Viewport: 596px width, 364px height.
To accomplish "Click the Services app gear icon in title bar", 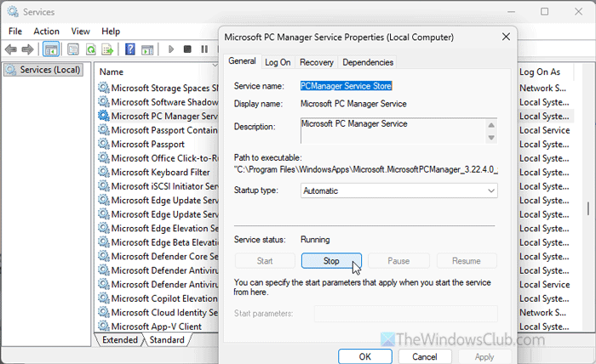I will pos(13,12).
